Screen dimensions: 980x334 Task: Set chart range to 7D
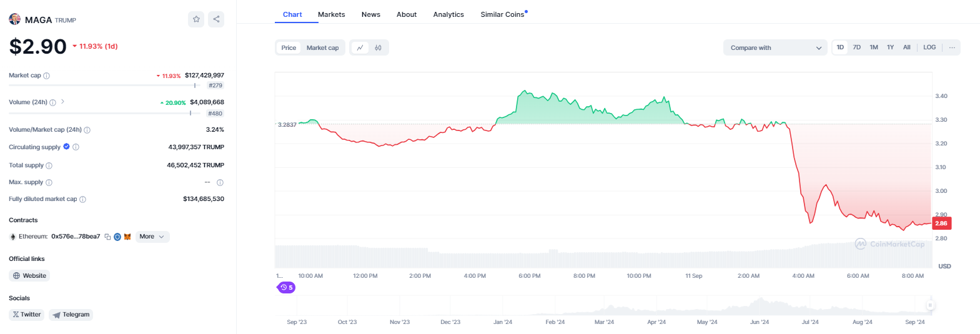[x=857, y=47]
